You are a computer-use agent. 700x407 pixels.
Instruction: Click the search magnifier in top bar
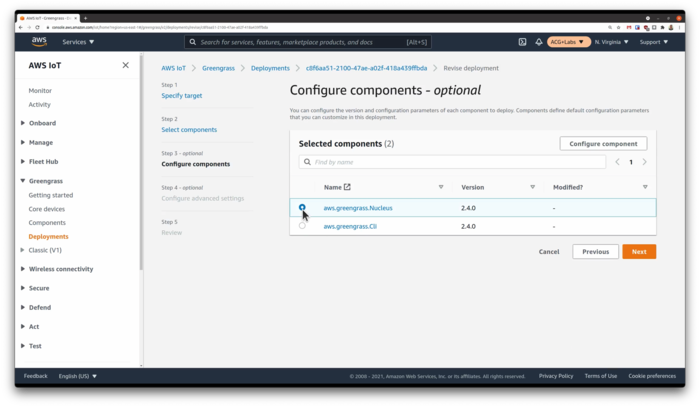click(x=192, y=42)
